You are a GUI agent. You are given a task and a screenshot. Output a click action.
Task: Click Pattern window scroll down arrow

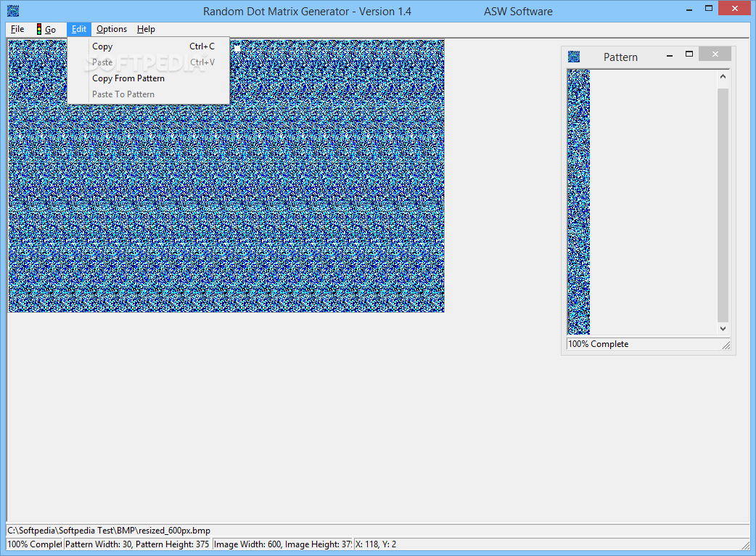tap(723, 328)
